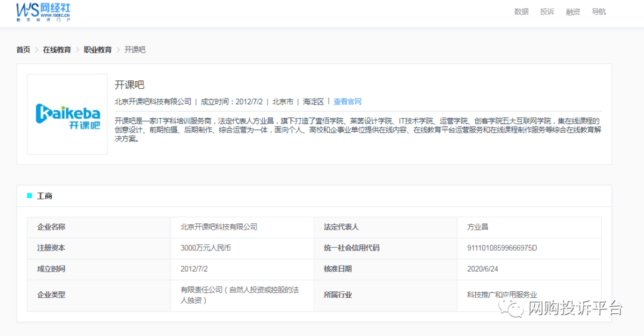Open the 投诉 navigation menu item
The width and height of the screenshot is (644, 336).
[547, 12]
